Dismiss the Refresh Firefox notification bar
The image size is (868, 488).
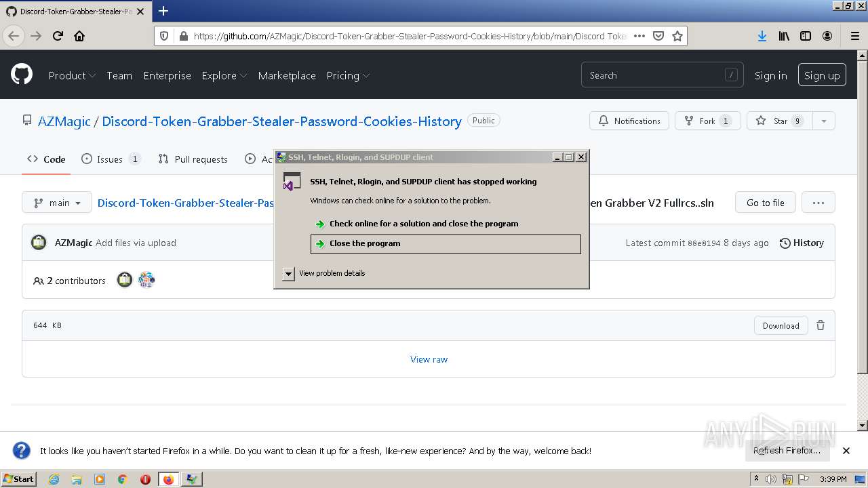coord(846,451)
